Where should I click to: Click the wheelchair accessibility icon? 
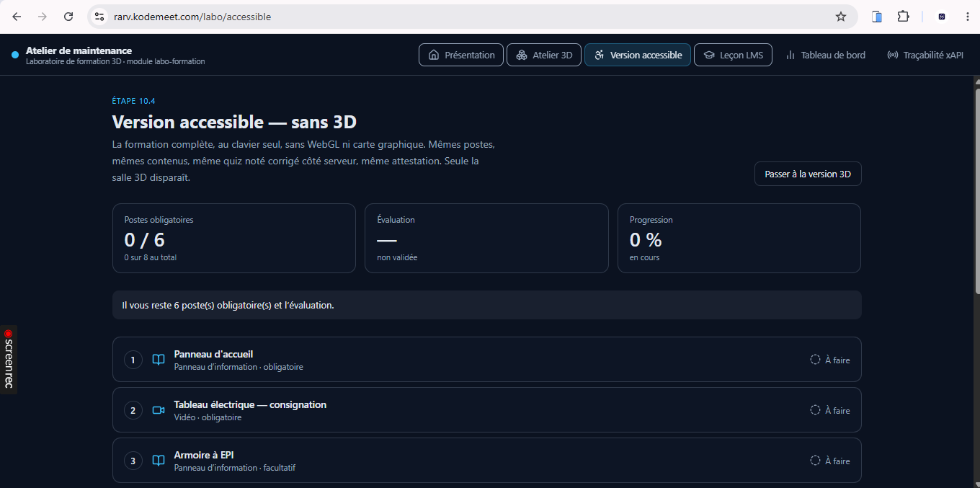600,55
